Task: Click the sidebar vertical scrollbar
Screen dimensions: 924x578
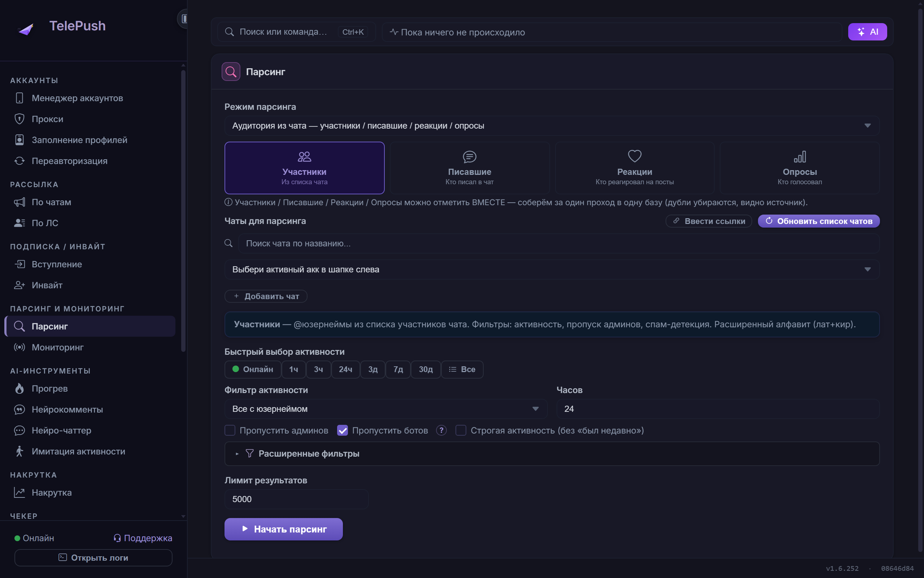Action: point(183,210)
